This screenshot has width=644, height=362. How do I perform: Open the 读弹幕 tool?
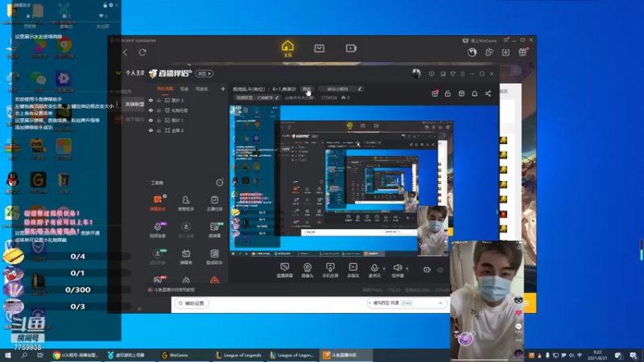[x=214, y=230]
